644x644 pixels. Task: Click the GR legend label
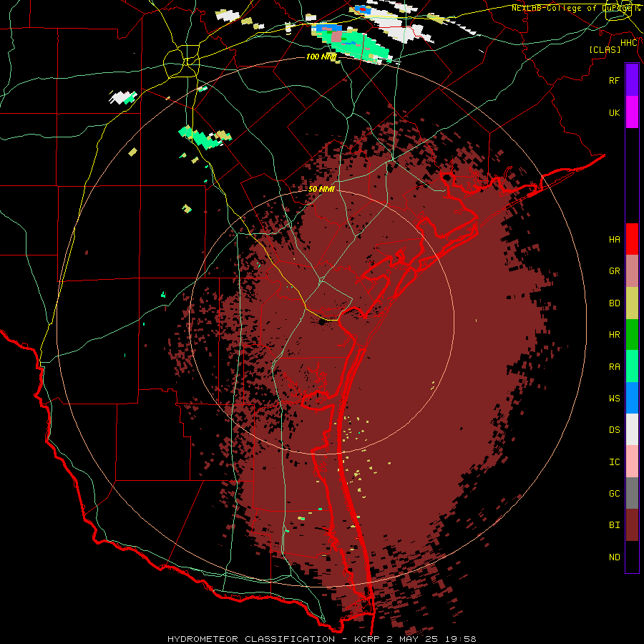(615, 271)
